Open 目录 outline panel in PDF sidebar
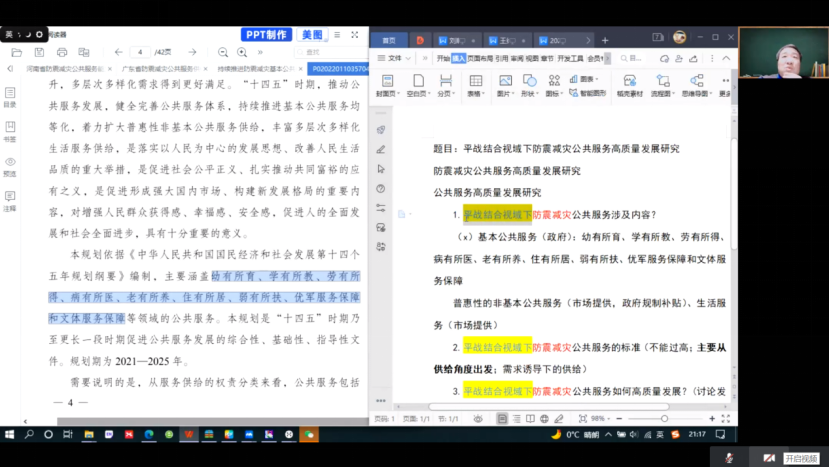Viewport: 830px width, 467px height. tap(10, 97)
